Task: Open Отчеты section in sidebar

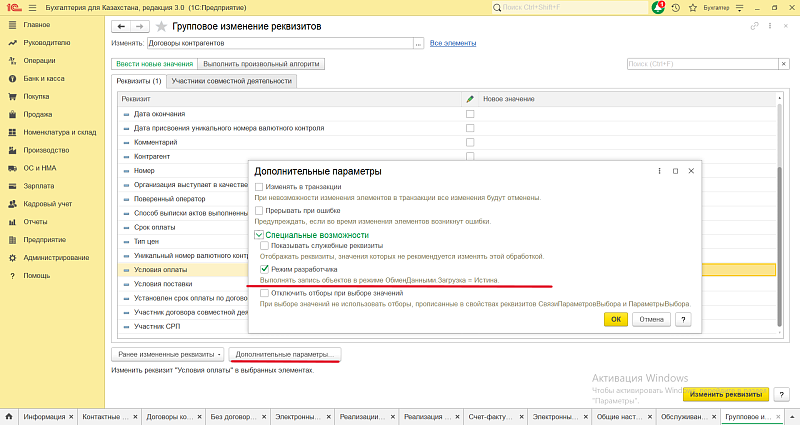Action: pyautogui.click(x=35, y=222)
